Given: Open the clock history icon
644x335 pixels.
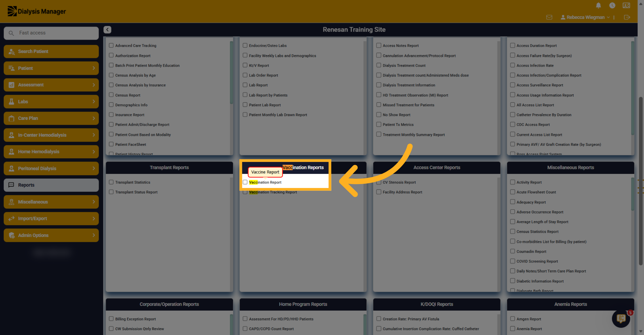Looking at the screenshot, I should [612, 5].
